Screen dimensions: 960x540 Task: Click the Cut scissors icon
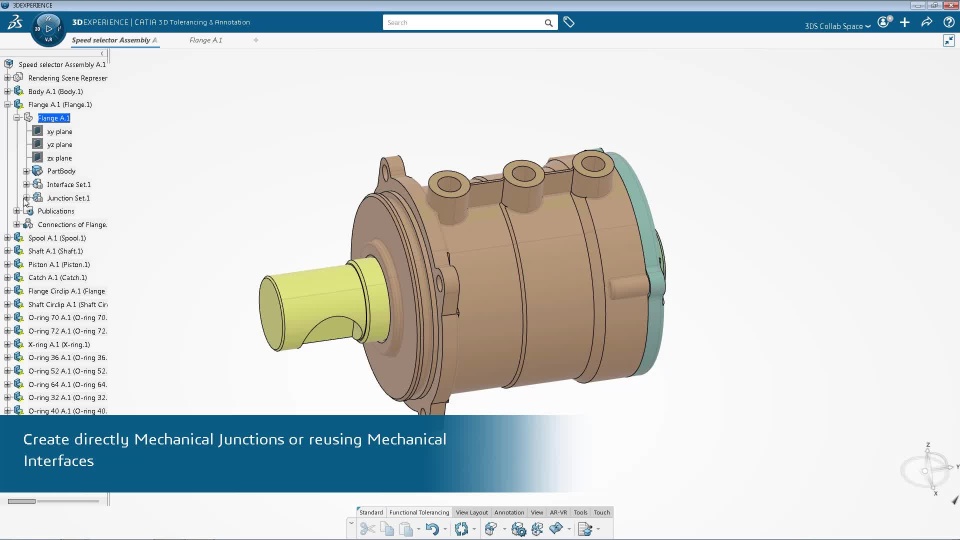click(x=367, y=528)
